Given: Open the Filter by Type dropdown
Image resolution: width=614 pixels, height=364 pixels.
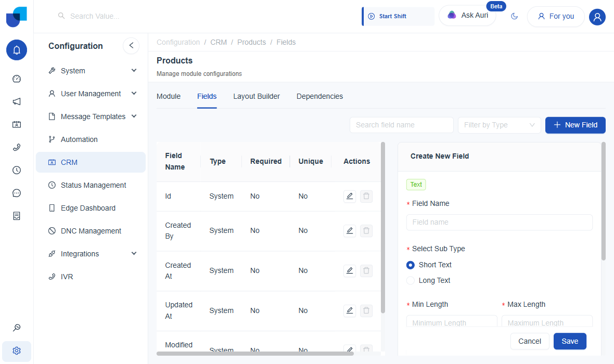Looking at the screenshot, I should pyautogui.click(x=500, y=125).
